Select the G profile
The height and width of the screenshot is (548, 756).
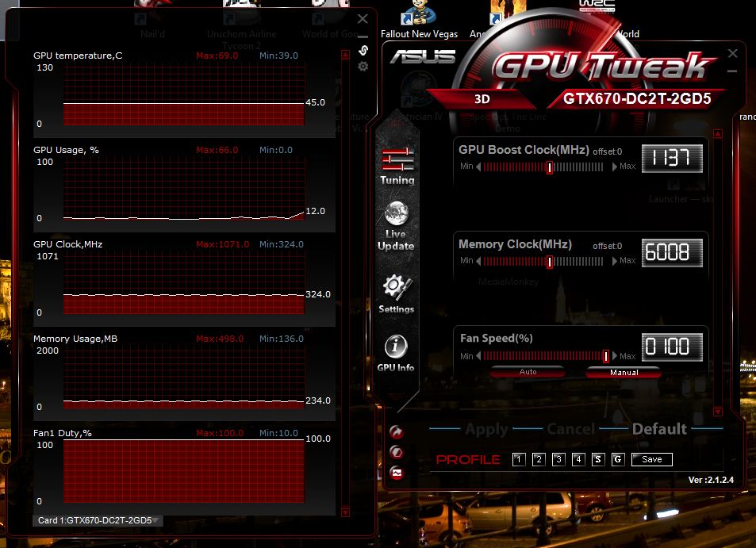[x=618, y=459]
